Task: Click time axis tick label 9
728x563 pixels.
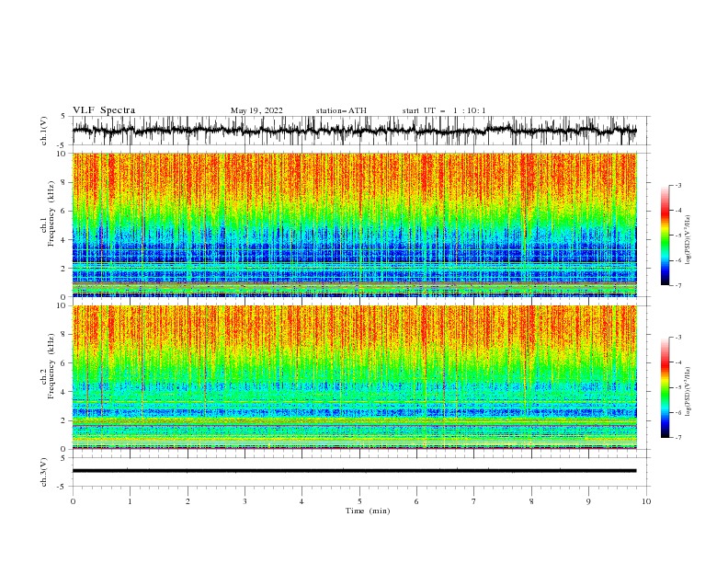Action: click(588, 501)
